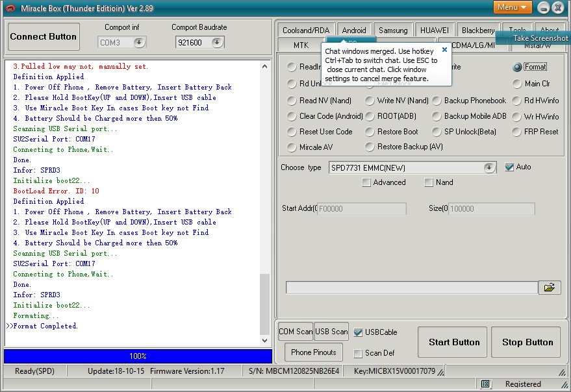Close the chat windows merged tooltip
The width and height of the screenshot is (571, 392).
(x=444, y=49)
